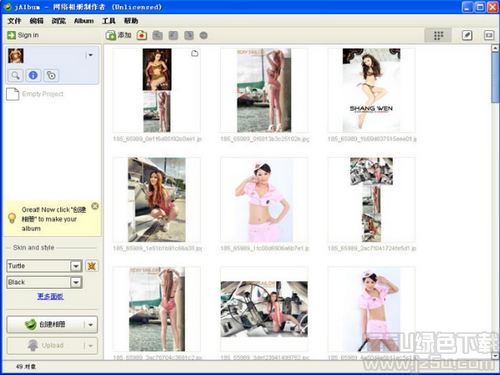Screen dimensions: 500x375
Task: Click the 创建相册 make album button
Action: tap(45, 324)
